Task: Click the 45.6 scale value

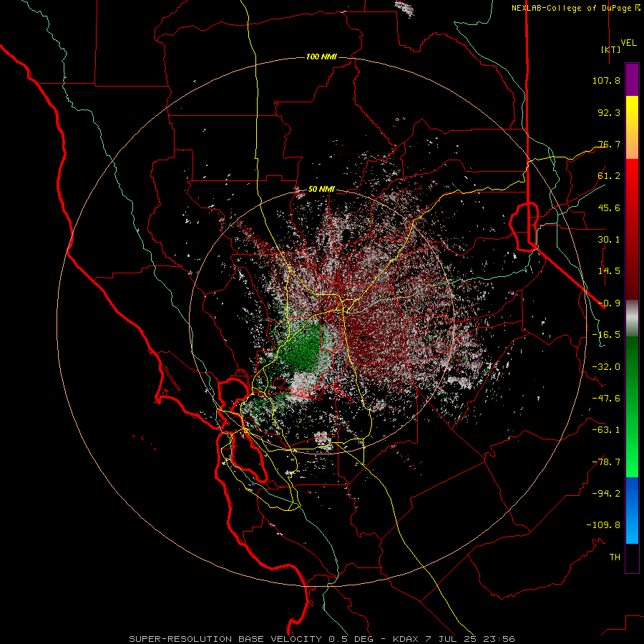Action: click(609, 208)
